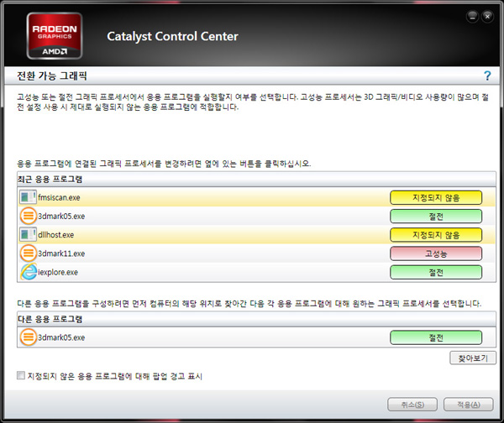Enable popup warning checkbox for unassigned applications
Screen dimensions: 504x423
(21, 375)
